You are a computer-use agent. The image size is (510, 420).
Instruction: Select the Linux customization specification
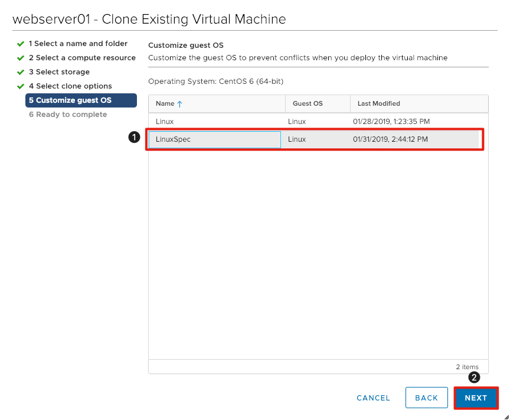(x=195, y=121)
